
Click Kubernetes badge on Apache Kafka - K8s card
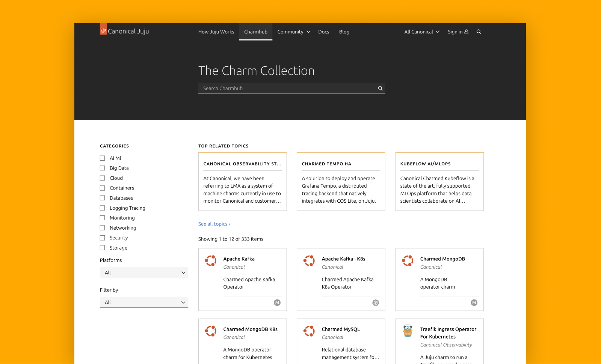[x=376, y=302]
